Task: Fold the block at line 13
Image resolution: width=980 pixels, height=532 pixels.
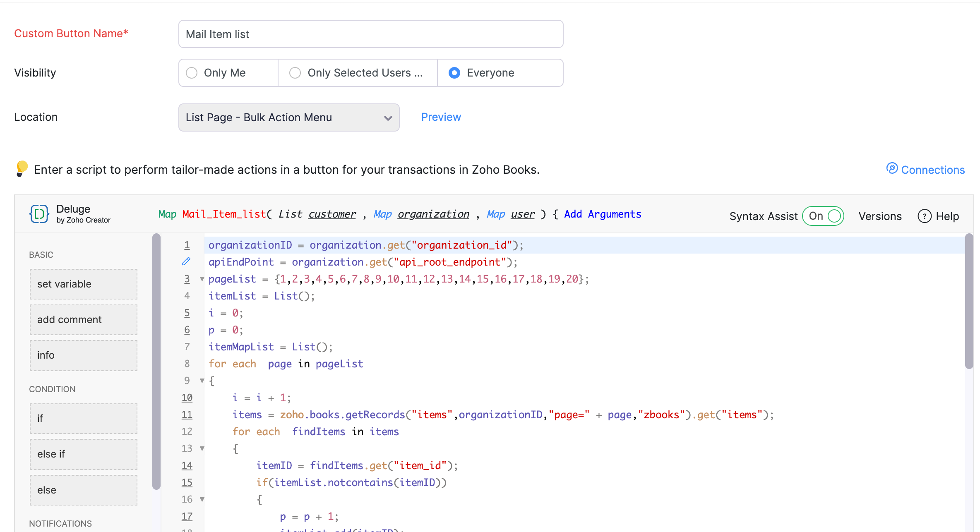Action: coord(202,448)
